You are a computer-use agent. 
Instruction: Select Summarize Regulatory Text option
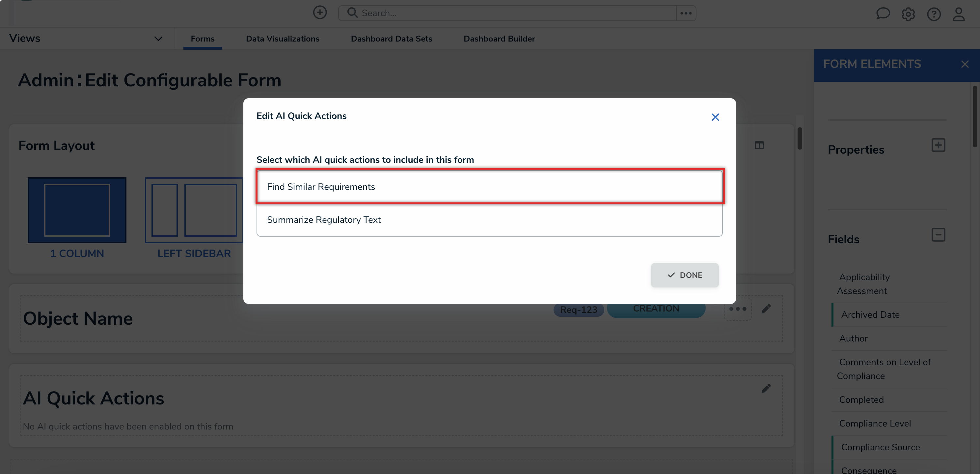(x=489, y=220)
